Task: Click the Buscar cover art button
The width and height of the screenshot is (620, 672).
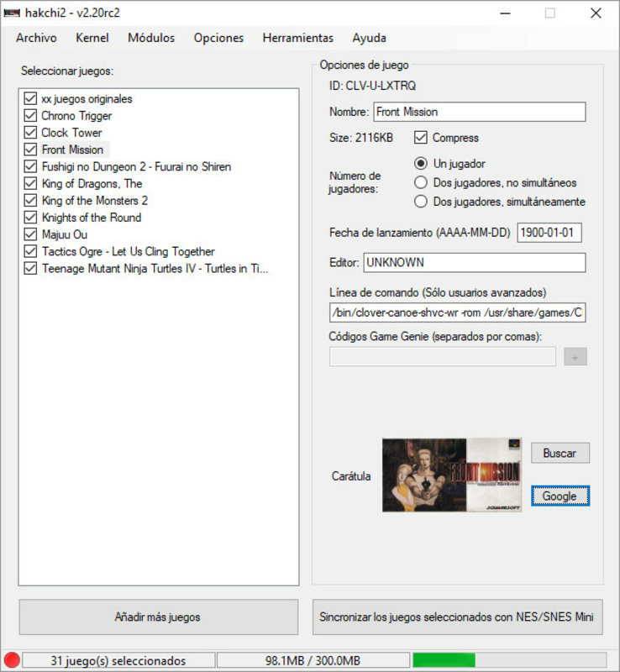Action: [x=560, y=453]
